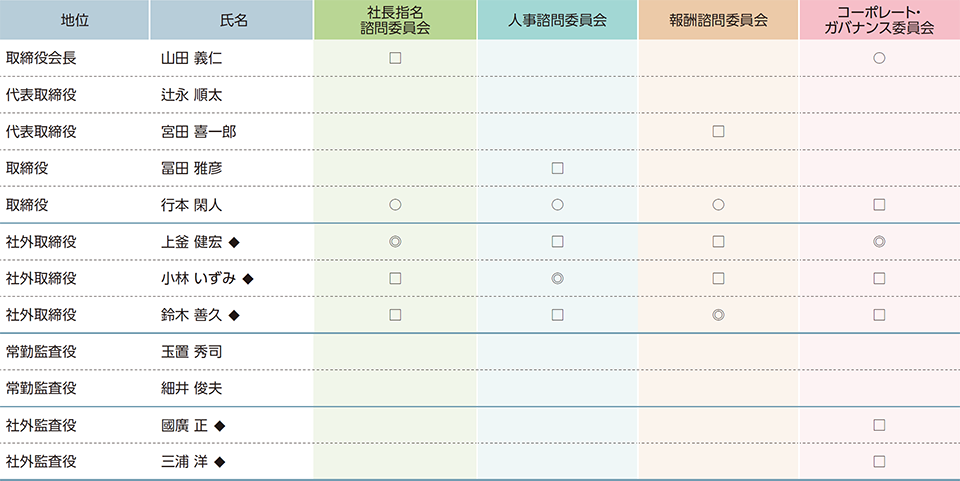Click the square for 三浦 洋 in コーポレート・ガバナンス委員会

tap(879, 462)
